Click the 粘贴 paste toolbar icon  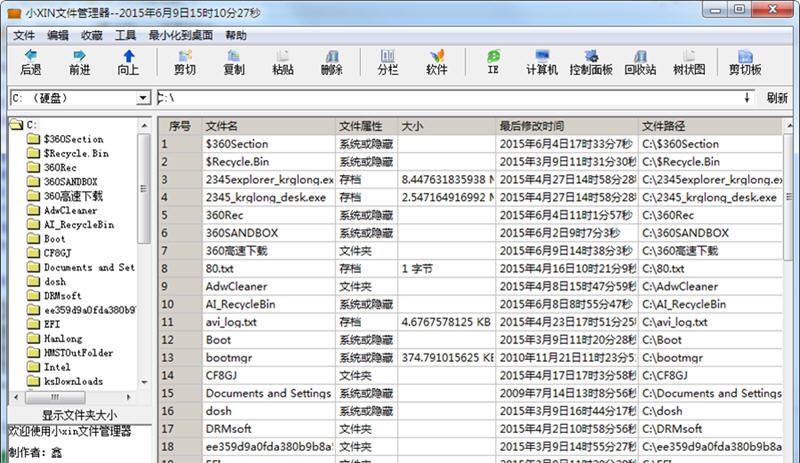tap(283, 55)
